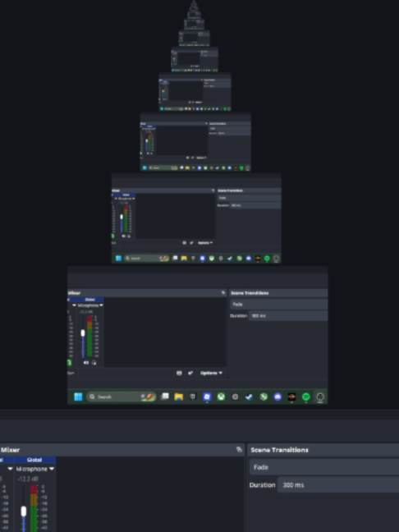Click the OBS icon at largest preview taskbar end
Image resolution: width=399 pixels, height=532 pixels.
(320, 397)
